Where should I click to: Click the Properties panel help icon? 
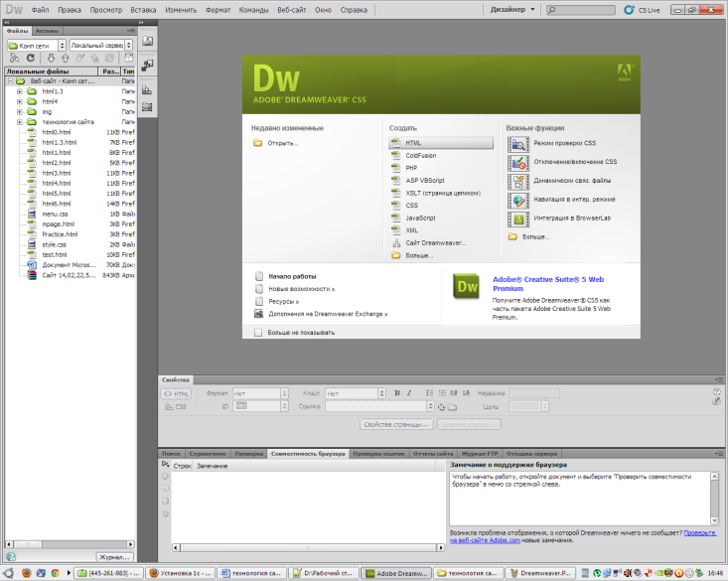tap(717, 391)
